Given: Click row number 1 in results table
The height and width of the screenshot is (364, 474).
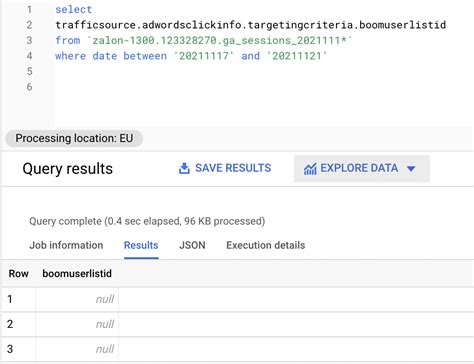Looking at the screenshot, I should [10, 299].
